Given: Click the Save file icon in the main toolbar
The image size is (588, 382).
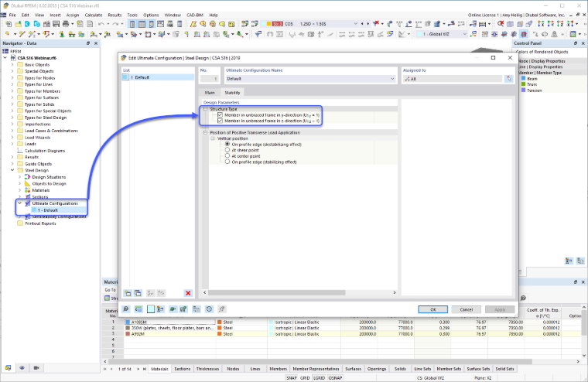Looking at the screenshot, I should (56, 24).
